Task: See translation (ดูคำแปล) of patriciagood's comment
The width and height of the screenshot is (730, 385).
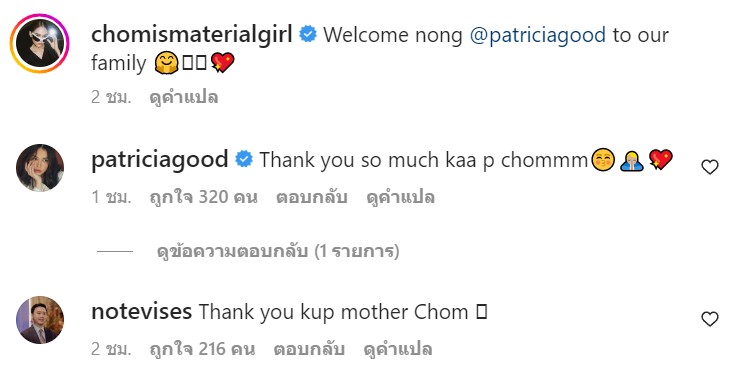Action: coord(400,197)
